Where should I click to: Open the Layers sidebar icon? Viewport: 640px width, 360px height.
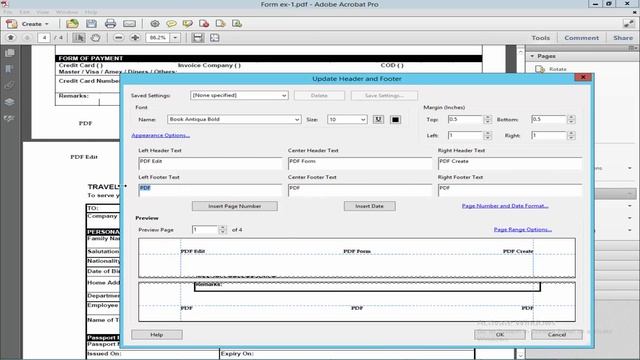(x=10, y=102)
